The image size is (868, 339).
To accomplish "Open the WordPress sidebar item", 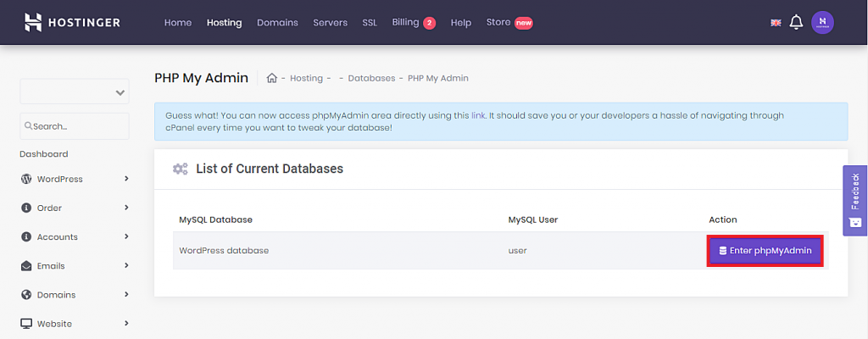I will pos(75,179).
